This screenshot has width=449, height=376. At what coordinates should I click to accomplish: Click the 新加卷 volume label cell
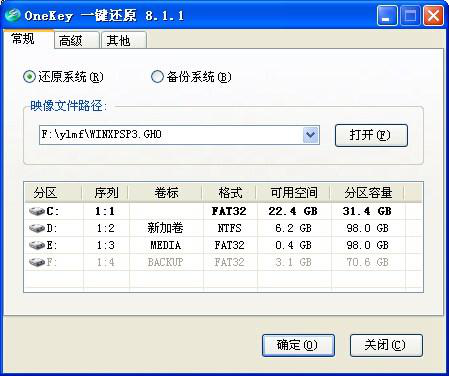(x=166, y=228)
